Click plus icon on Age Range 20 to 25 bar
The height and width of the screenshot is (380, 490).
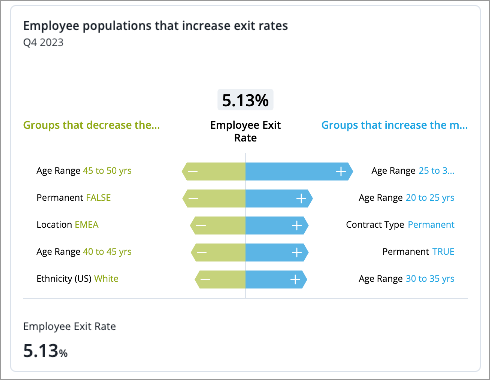pyautogui.click(x=301, y=198)
